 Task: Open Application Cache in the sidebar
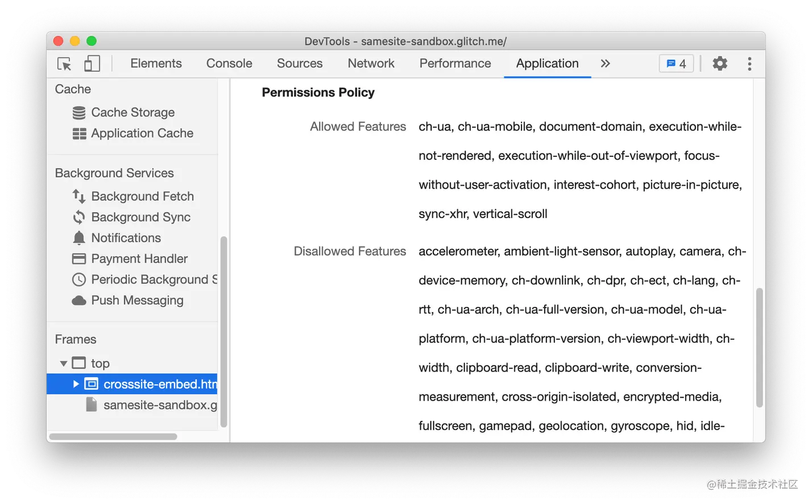click(142, 134)
